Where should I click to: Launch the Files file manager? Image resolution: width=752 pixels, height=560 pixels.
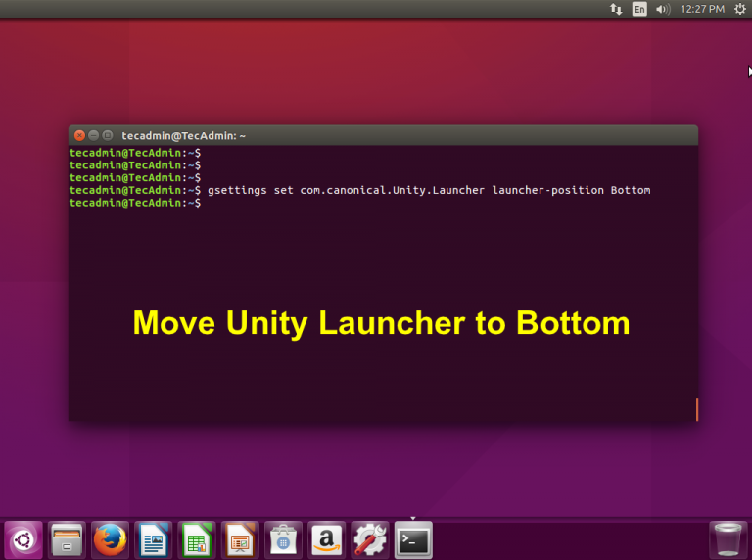pyautogui.click(x=67, y=539)
